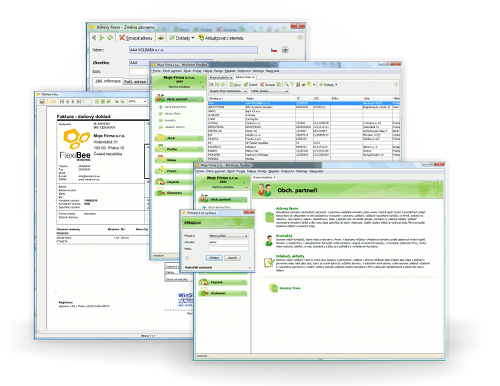Select the highlighted AAA row in table

[304, 103]
